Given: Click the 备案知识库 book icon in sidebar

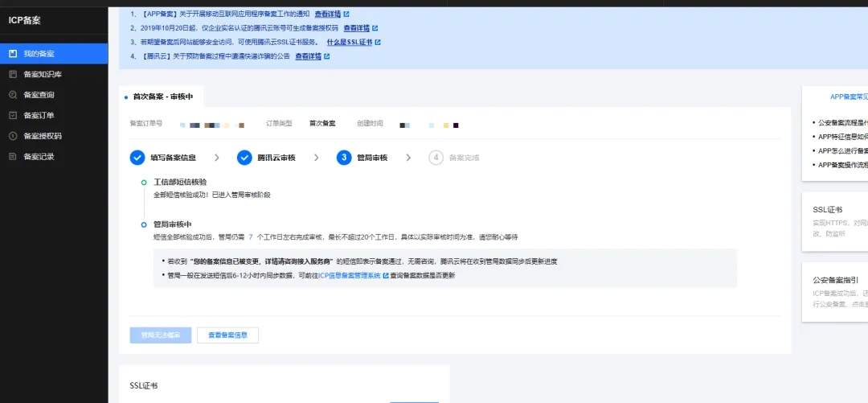Looking at the screenshot, I should pyautogui.click(x=13, y=74).
